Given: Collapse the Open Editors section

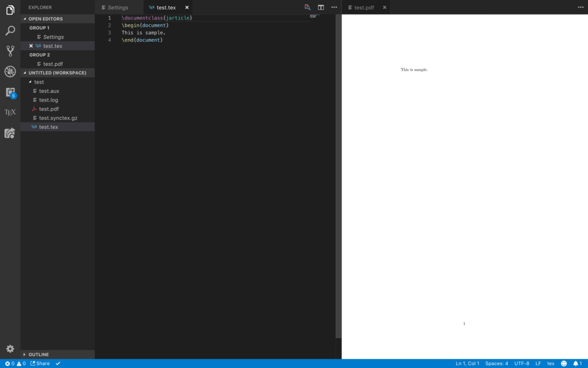Looking at the screenshot, I should point(57,19).
